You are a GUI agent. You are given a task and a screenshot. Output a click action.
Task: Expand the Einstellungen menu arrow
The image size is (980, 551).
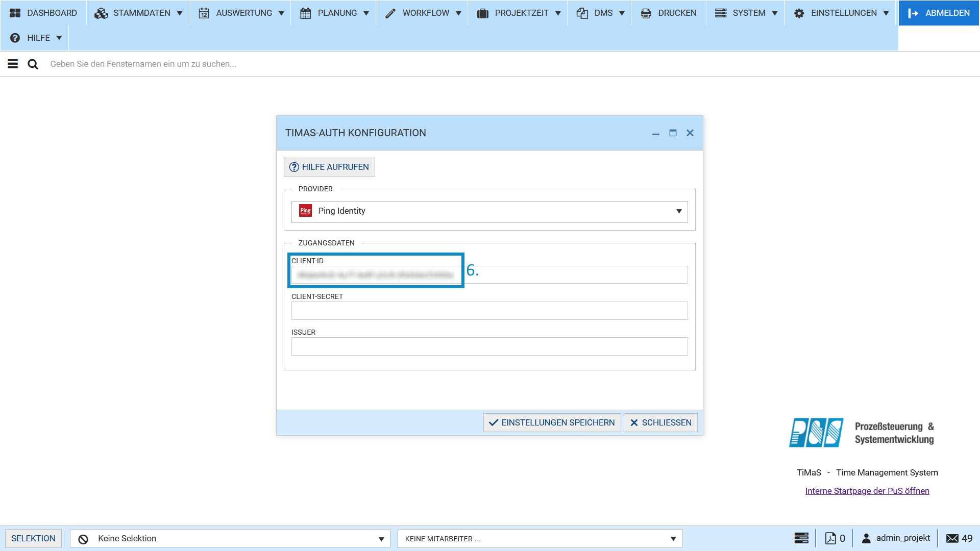pos(886,13)
